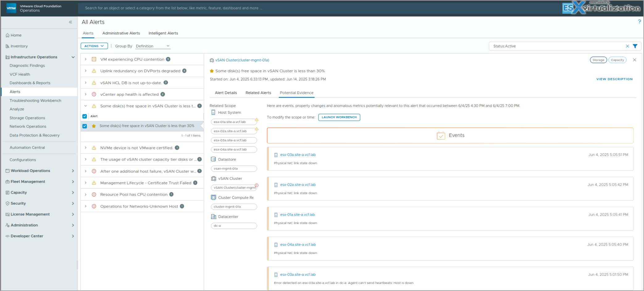644x291 pixels.
Task: Open the Related Alerts tab
Action: point(258,93)
